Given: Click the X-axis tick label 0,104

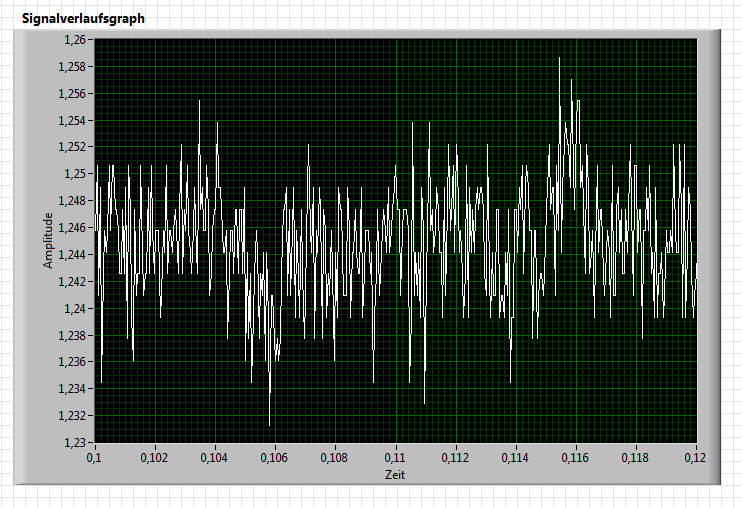Looking at the screenshot, I should [x=214, y=457].
